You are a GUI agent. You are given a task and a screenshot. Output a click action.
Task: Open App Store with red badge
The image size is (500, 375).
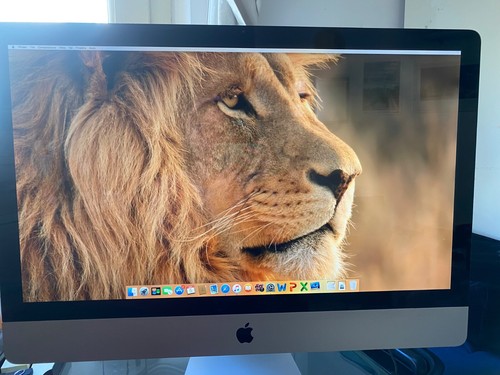179,290
